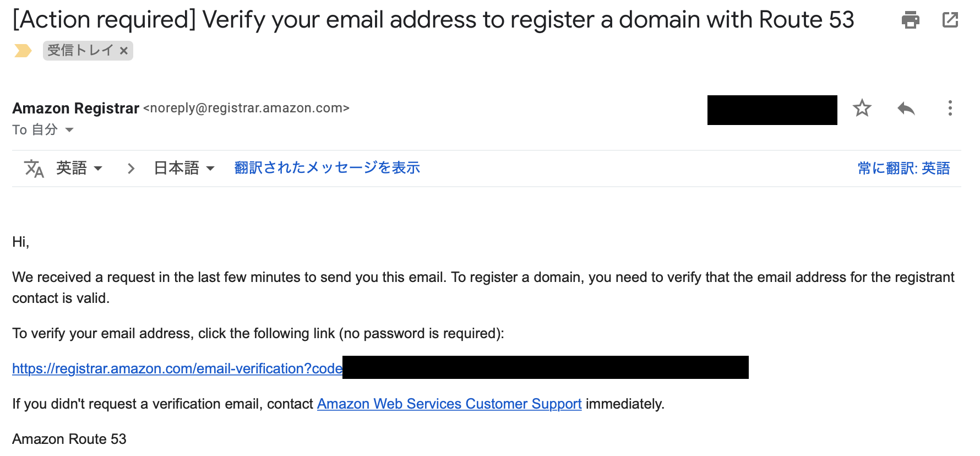This screenshot has height=456, width=980.
Task: Open the three-dot more options menu
Action: [x=950, y=108]
